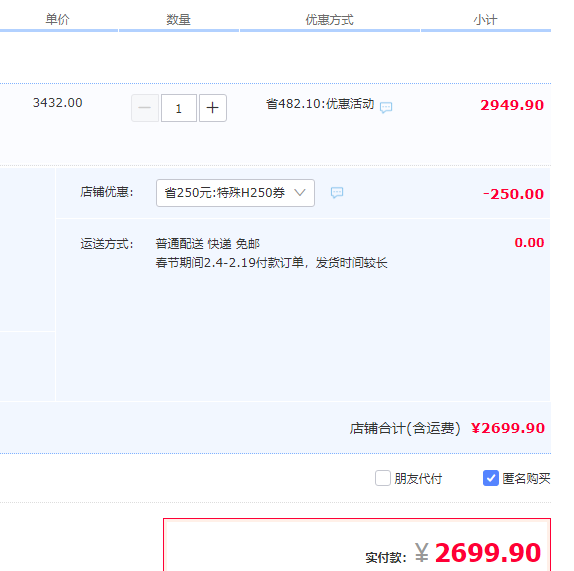Click the 普通配送 快递 免邮 shipping option
The height and width of the screenshot is (571, 574).
(x=208, y=244)
